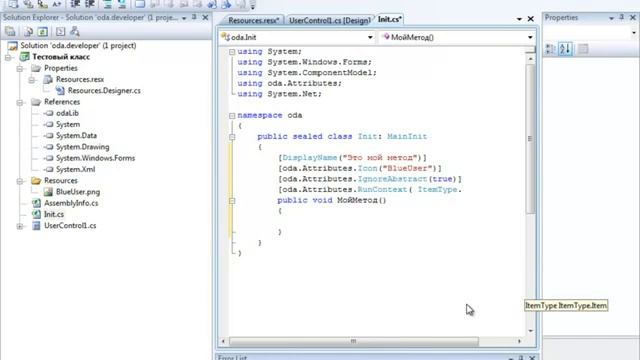Viewport: 640px width, 360px height.
Task: Collapse the Properties folder node
Action: 20,69
